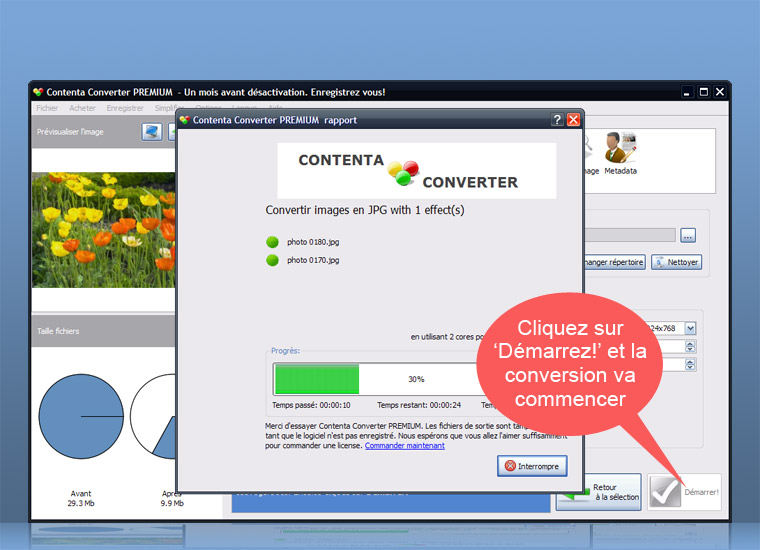760x550 pixels.
Task: Select the photo 0170.jpg file name
Action: pos(313,260)
